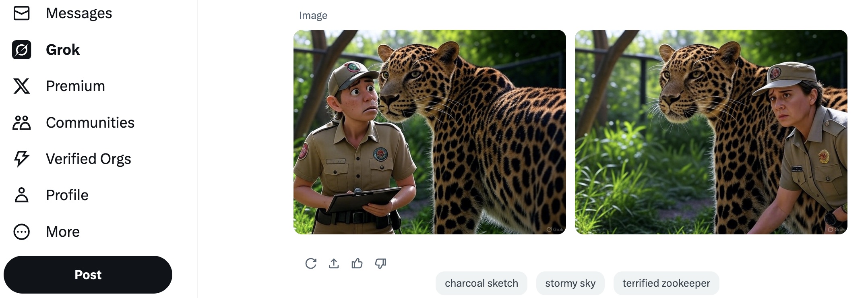Choose the "stormy sky" suggestion chip
The image size is (868, 298).
click(570, 283)
